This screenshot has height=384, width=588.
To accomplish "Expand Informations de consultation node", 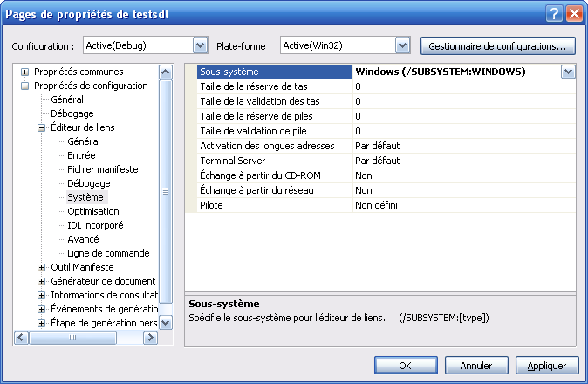I will [x=42, y=296].
